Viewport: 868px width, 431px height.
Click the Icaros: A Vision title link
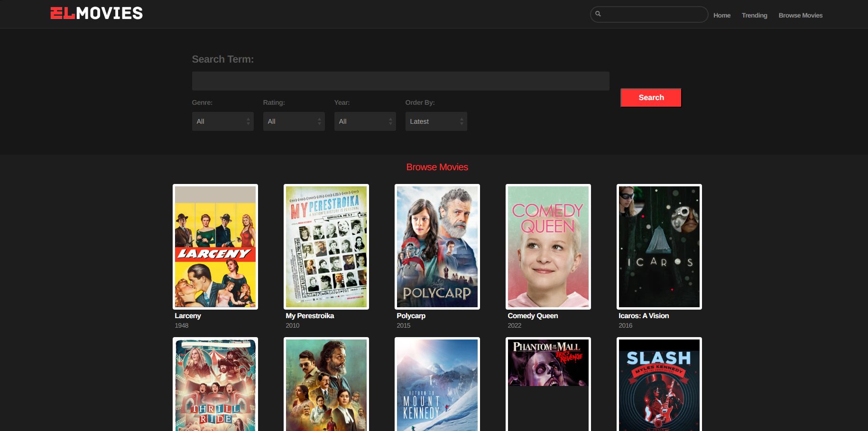(644, 316)
